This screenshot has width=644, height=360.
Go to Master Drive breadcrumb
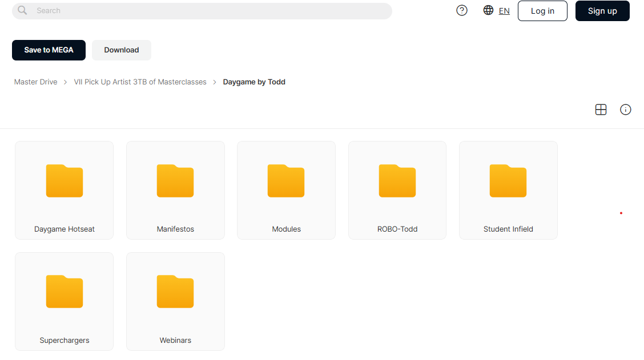(x=36, y=82)
